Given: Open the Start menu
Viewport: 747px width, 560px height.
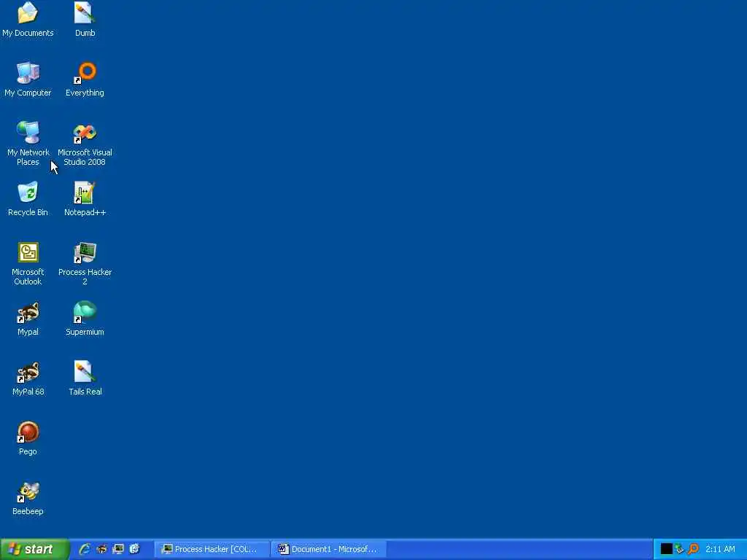Looking at the screenshot, I should 35,549.
